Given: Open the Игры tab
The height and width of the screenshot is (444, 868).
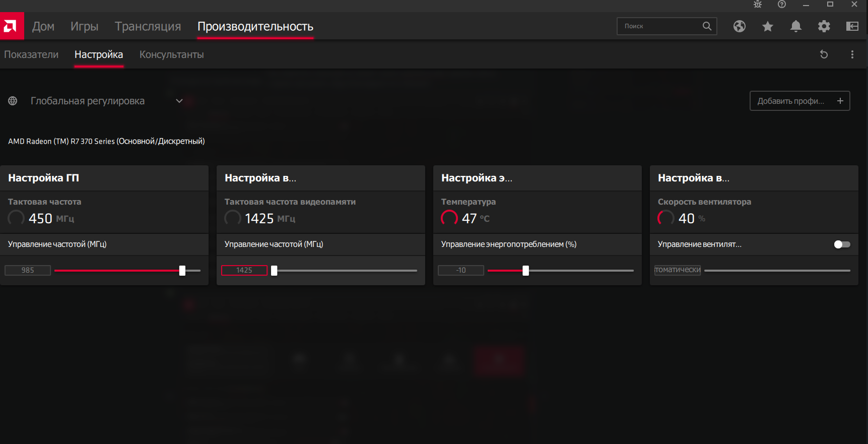Looking at the screenshot, I should (x=84, y=26).
